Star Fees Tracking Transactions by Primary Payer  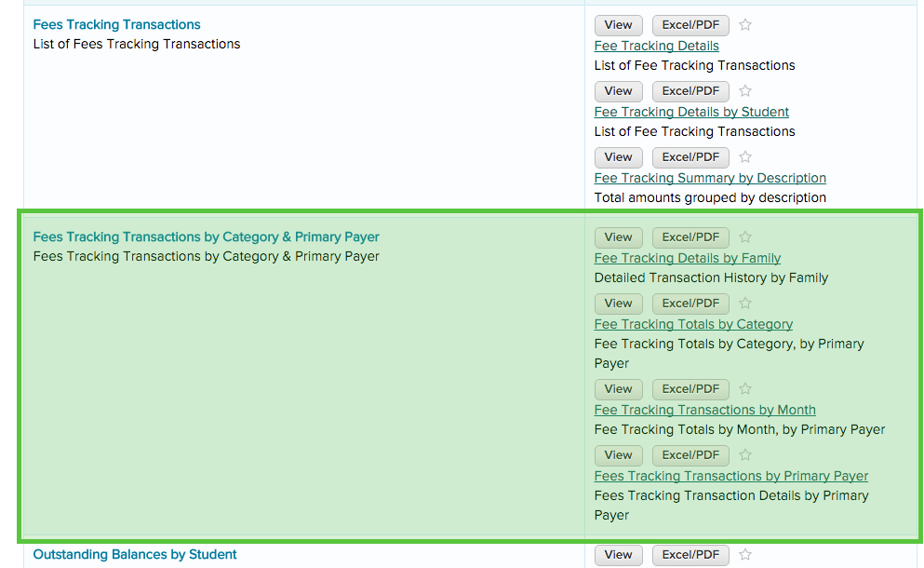pos(744,455)
